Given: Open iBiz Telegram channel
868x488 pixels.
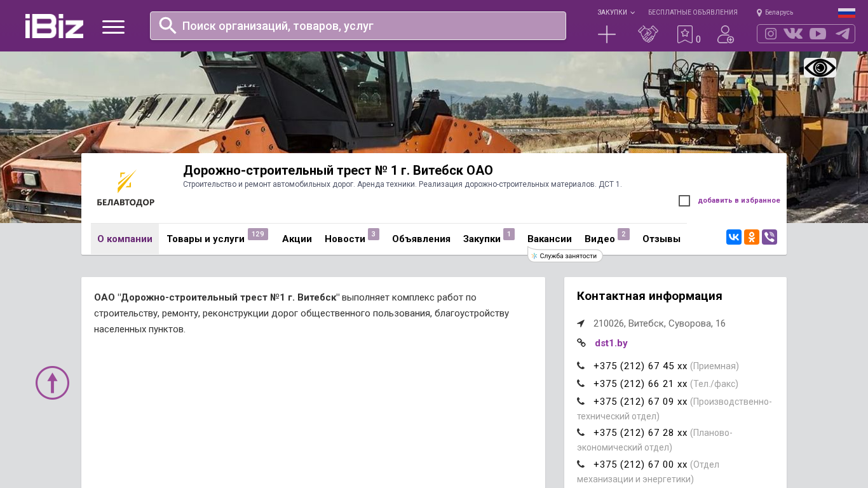Looking at the screenshot, I should [843, 34].
